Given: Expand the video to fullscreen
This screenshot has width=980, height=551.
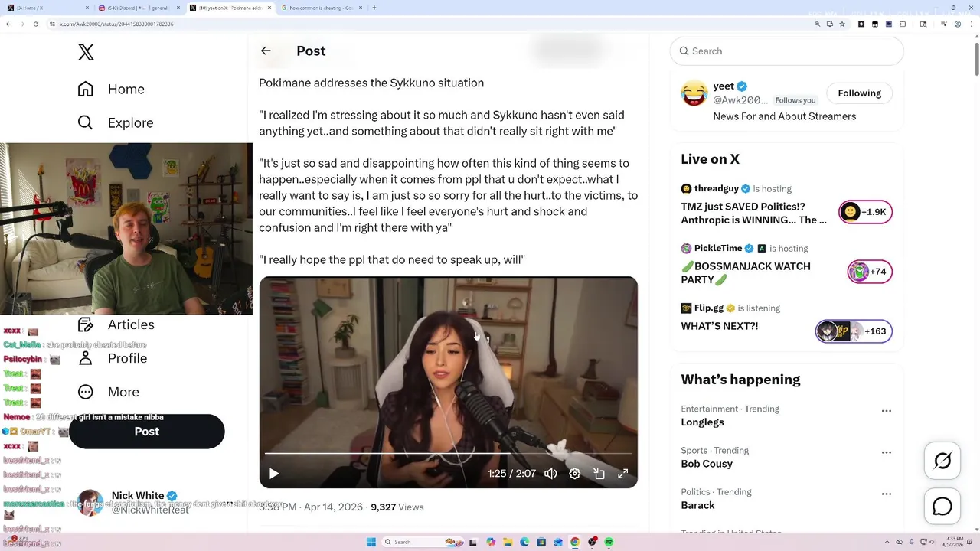Looking at the screenshot, I should tap(623, 474).
